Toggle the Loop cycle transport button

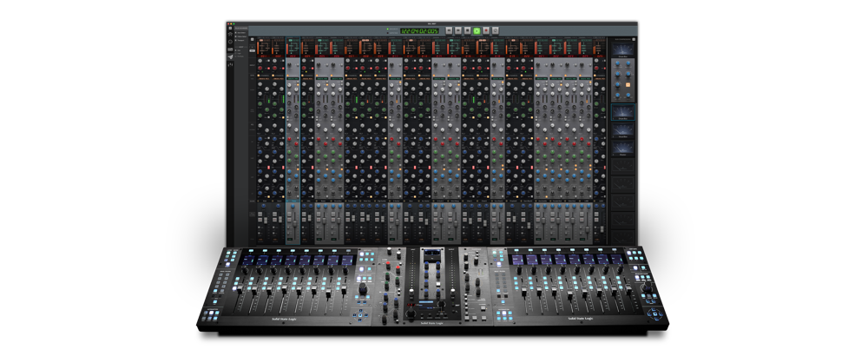pos(496,30)
